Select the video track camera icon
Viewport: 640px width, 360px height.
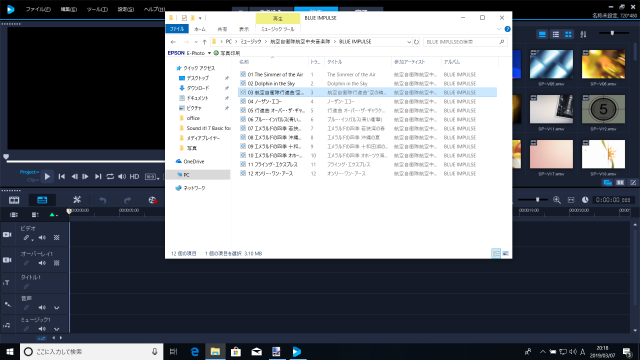pyautogui.click(x=7, y=235)
